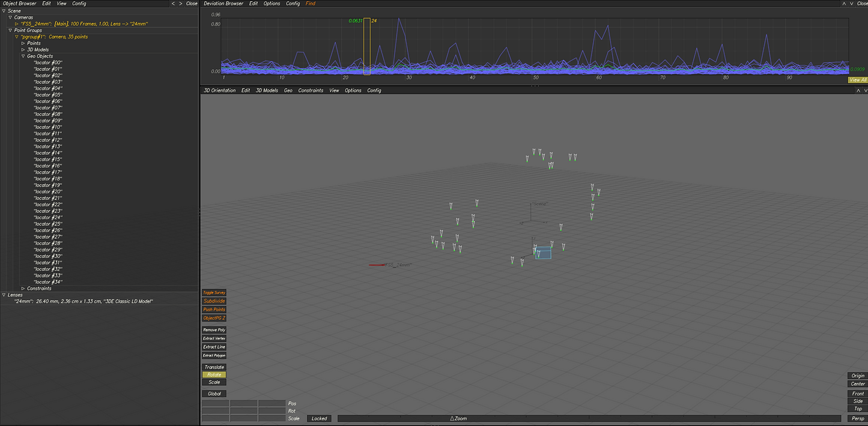Screen dimensions: 868x426
Task: Click the yellow frame 24 marker in graph
Action: point(367,46)
